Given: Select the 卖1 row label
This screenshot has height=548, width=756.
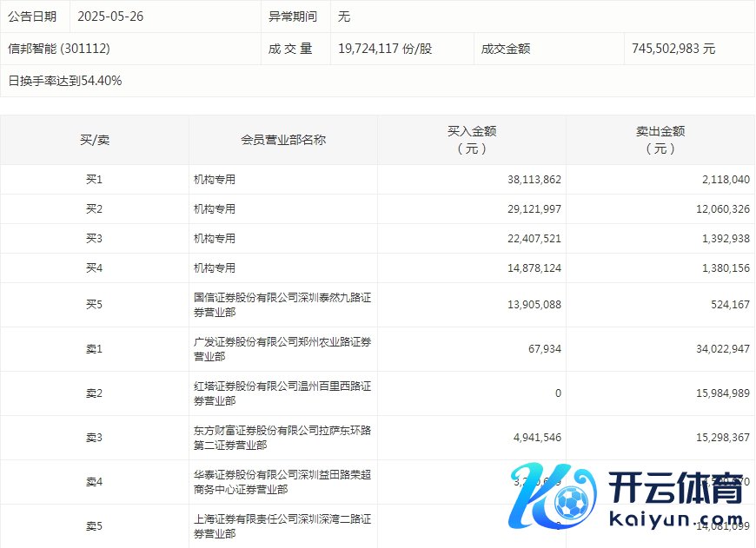Looking at the screenshot, I should [94, 349].
